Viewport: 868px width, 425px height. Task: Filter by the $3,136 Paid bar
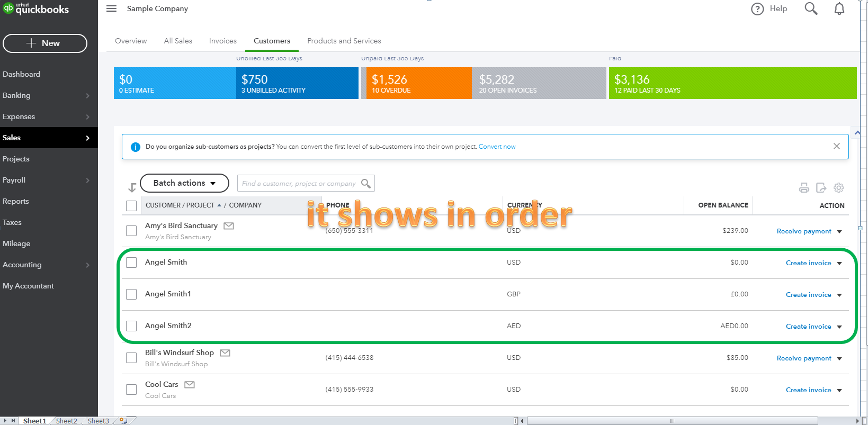(x=733, y=83)
